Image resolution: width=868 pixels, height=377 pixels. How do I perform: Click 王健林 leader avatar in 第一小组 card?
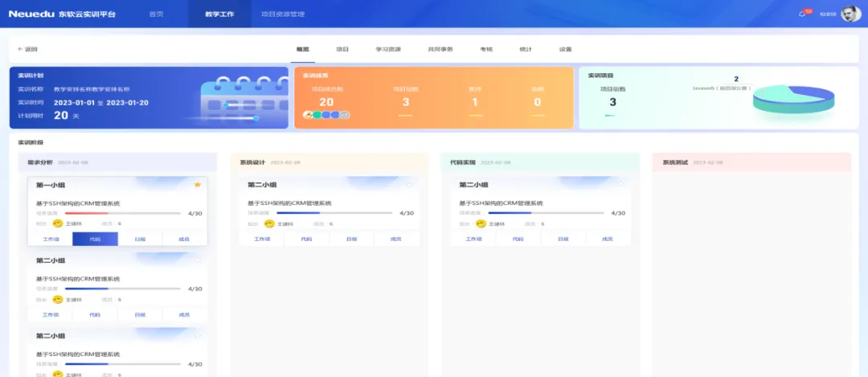57,223
